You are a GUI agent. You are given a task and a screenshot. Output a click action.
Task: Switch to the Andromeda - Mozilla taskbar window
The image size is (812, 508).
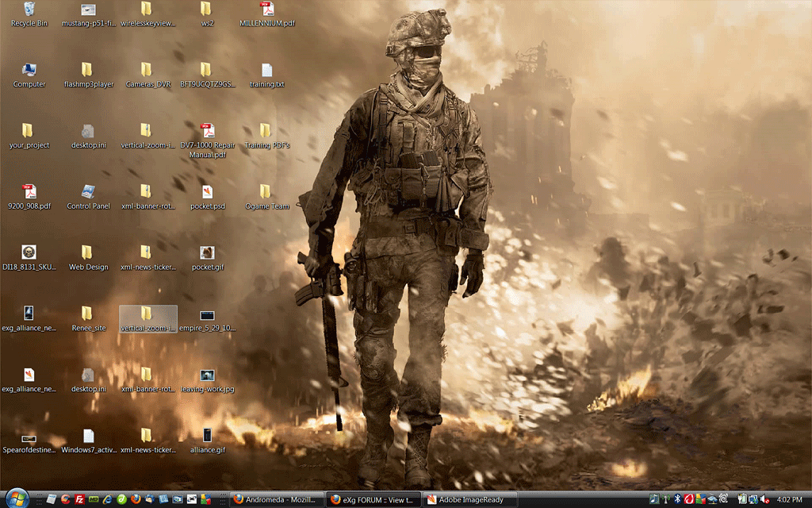click(x=277, y=500)
